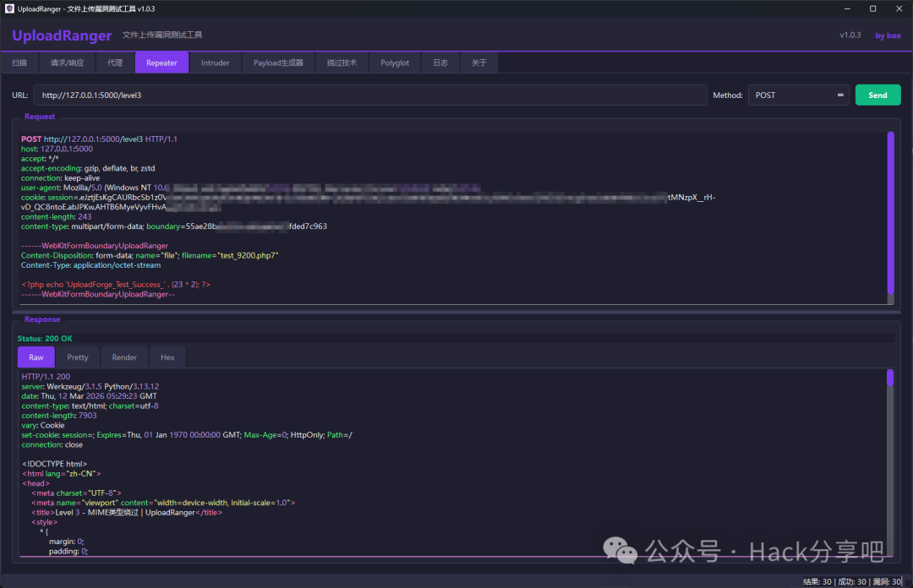Switch to Render response view
The image size is (913, 588).
pos(124,357)
